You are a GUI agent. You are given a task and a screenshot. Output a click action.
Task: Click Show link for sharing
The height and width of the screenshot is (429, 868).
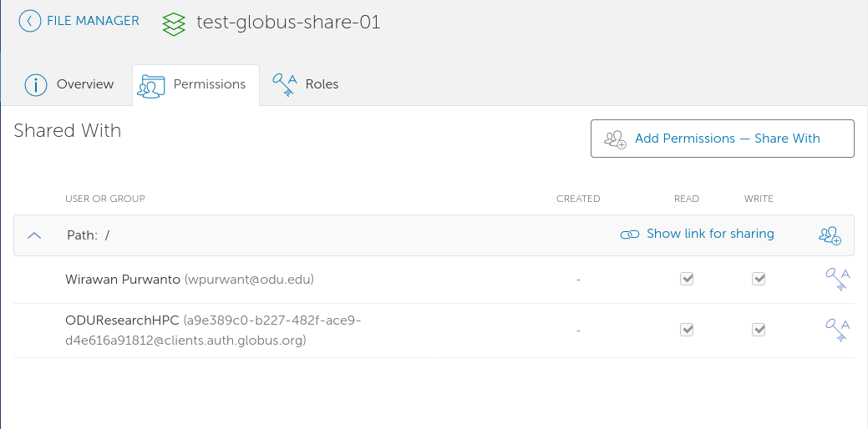tap(709, 234)
